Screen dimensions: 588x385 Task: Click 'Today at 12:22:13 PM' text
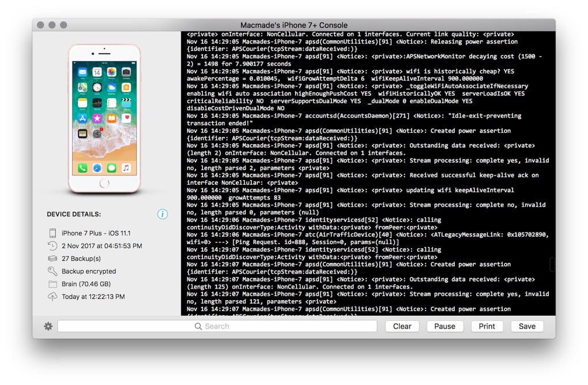93,297
